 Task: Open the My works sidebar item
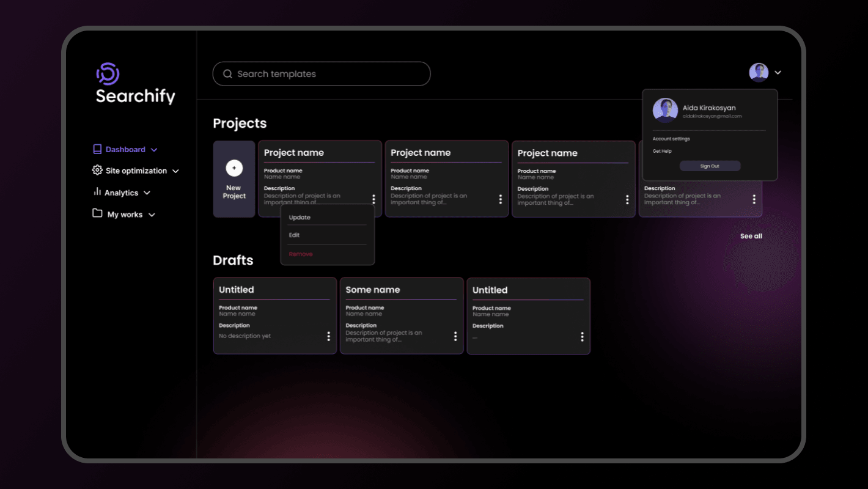124,215
